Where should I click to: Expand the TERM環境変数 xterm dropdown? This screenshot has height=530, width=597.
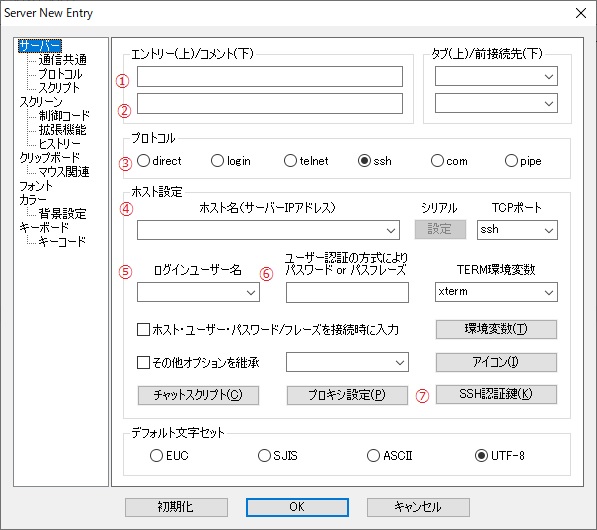click(496, 292)
